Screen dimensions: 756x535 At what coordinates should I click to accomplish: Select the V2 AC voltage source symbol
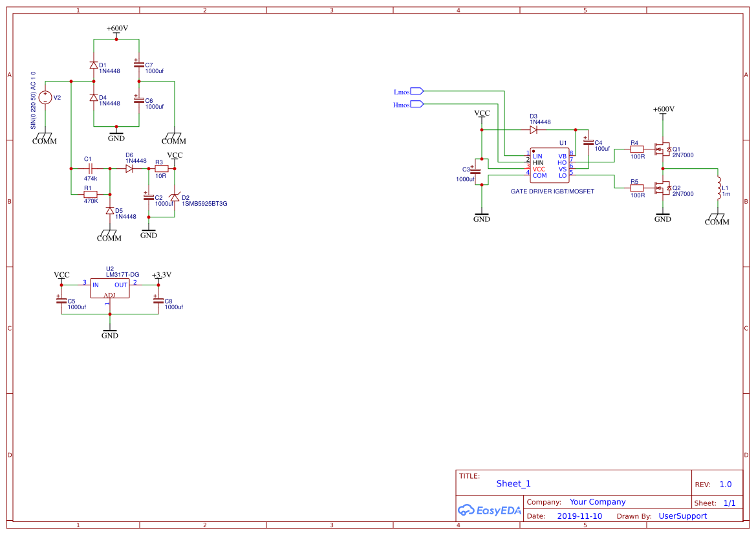pos(45,98)
